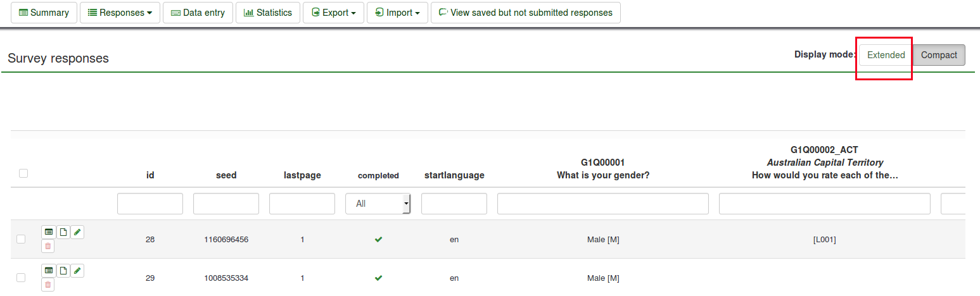980x296 pixels.
Task: View details of response 29
Action: 49,271
